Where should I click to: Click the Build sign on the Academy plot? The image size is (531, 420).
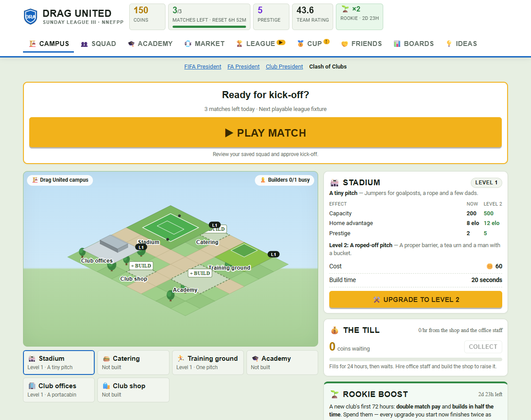point(200,273)
